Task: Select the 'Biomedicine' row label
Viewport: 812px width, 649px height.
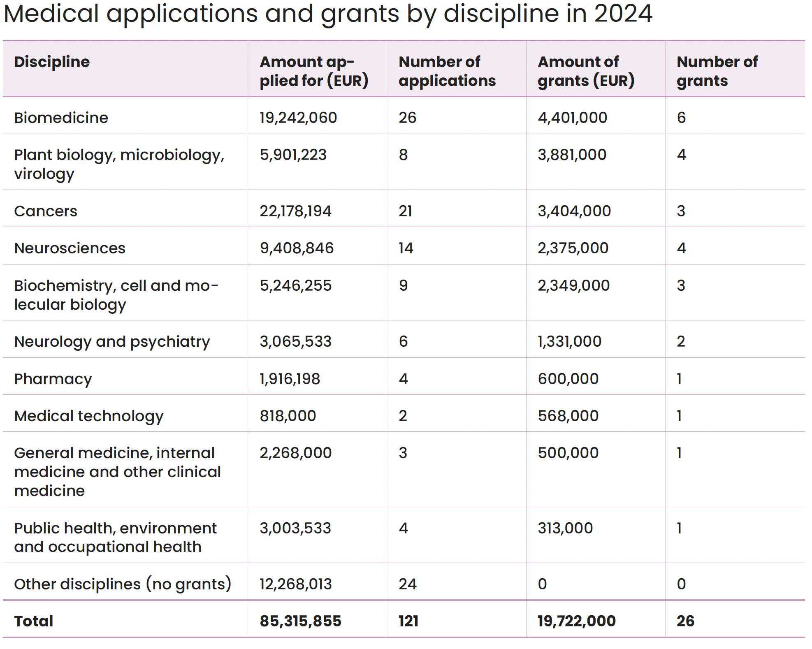Action: tap(61, 118)
